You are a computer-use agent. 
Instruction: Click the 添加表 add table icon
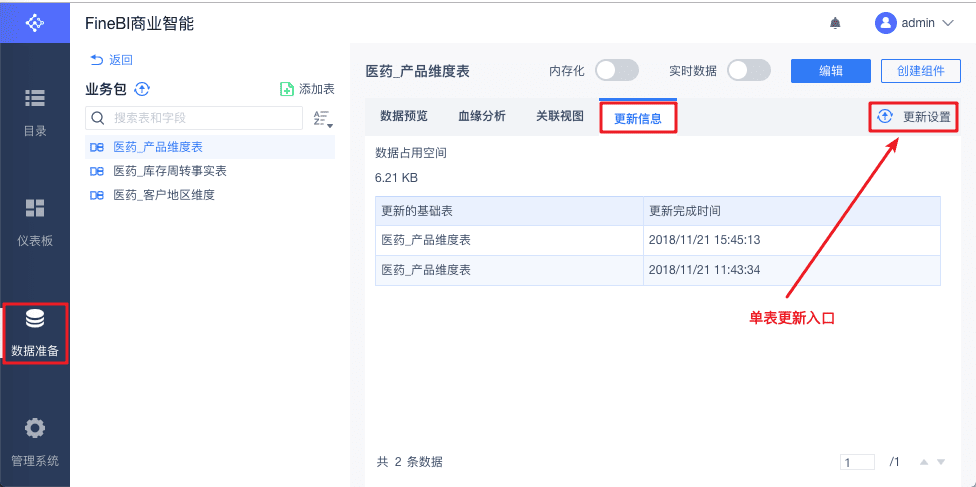pyautogui.click(x=287, y=89)
